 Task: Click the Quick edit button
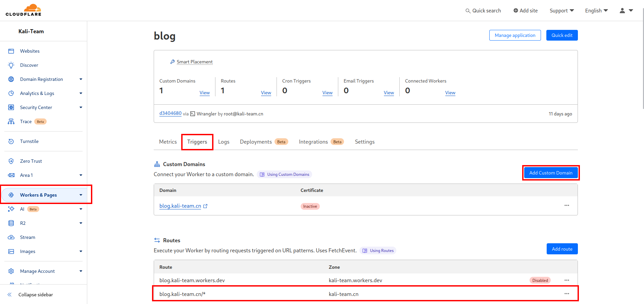click(562, 35)
